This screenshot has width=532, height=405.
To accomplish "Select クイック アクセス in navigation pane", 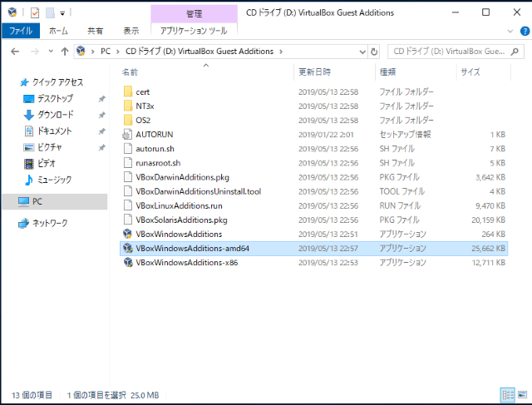I will pos(57,82).
